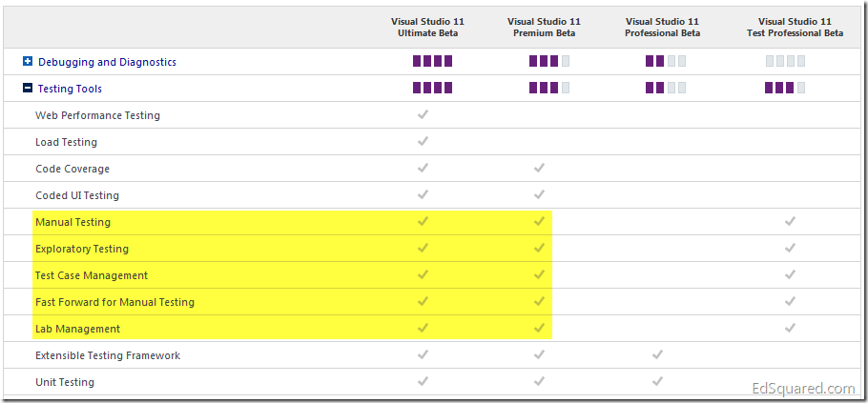Viewport: 868px width, 403px height.
Task: Click Premium checkmark for Manual Testing
Action: pyautogui.click(x=539, y=221)
